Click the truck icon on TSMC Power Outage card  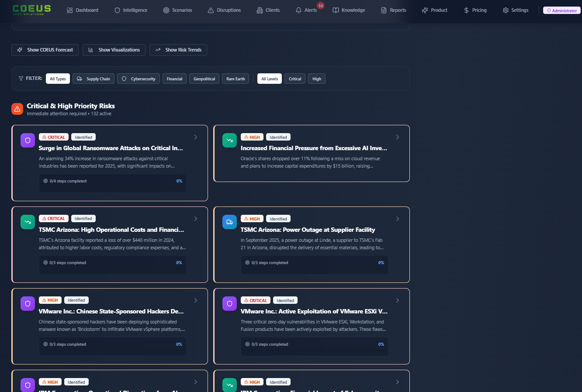pos(229,222)
